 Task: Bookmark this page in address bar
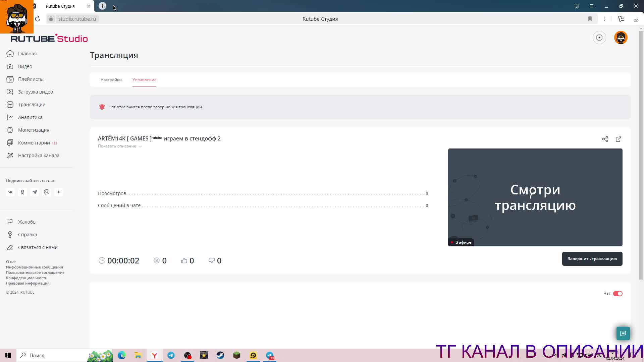click(x=590, y=19)
